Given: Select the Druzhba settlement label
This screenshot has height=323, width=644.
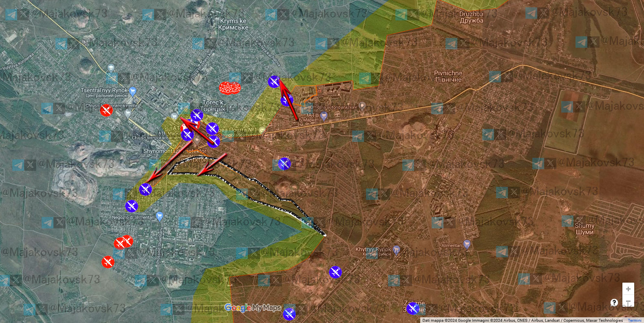Looking at the screenshot, I should (x=471, y=17).
